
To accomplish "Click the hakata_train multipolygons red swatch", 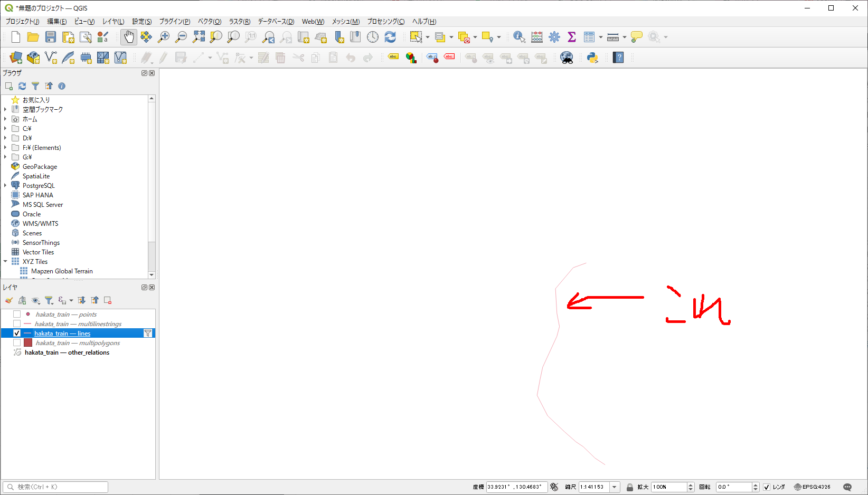I will tap(28, 343).
